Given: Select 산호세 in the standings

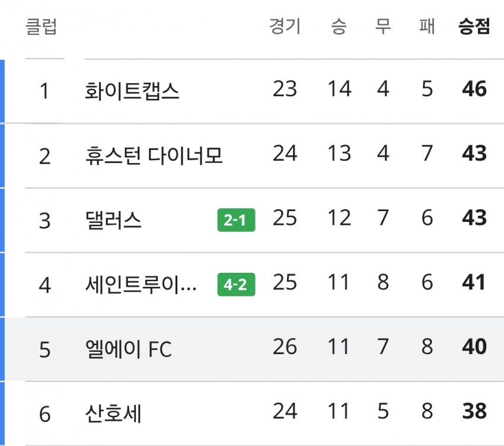Looking at the screenshot, I should click(113, 413).
